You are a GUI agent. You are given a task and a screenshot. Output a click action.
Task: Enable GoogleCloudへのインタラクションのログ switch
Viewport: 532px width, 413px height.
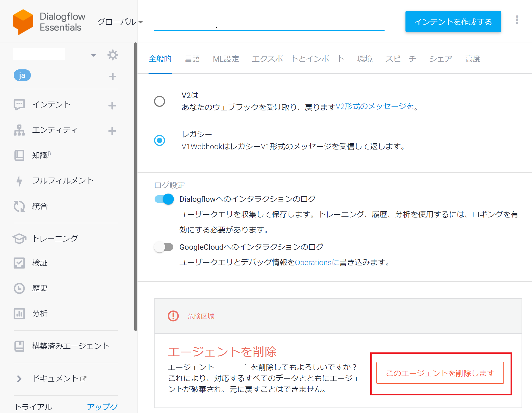click(164, 247)
